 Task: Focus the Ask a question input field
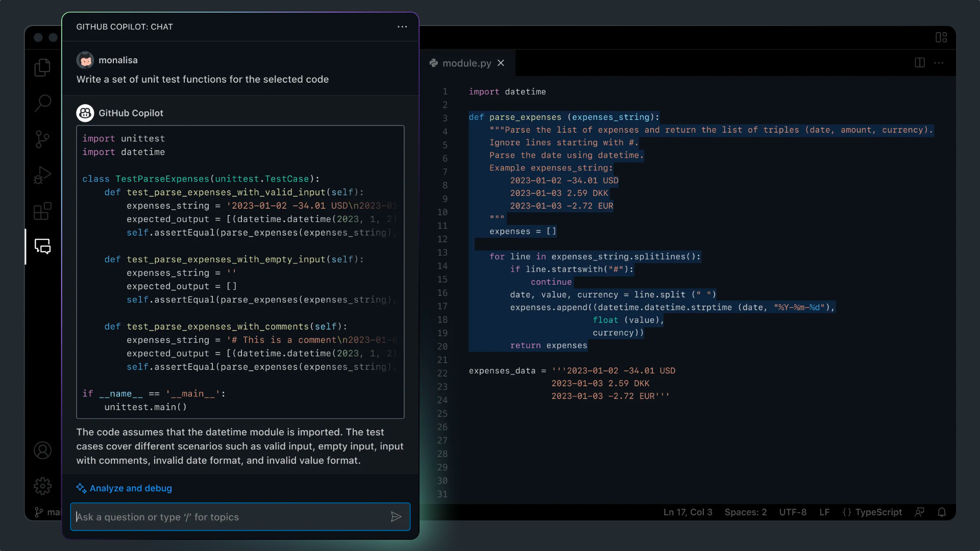tap(240, 517)
